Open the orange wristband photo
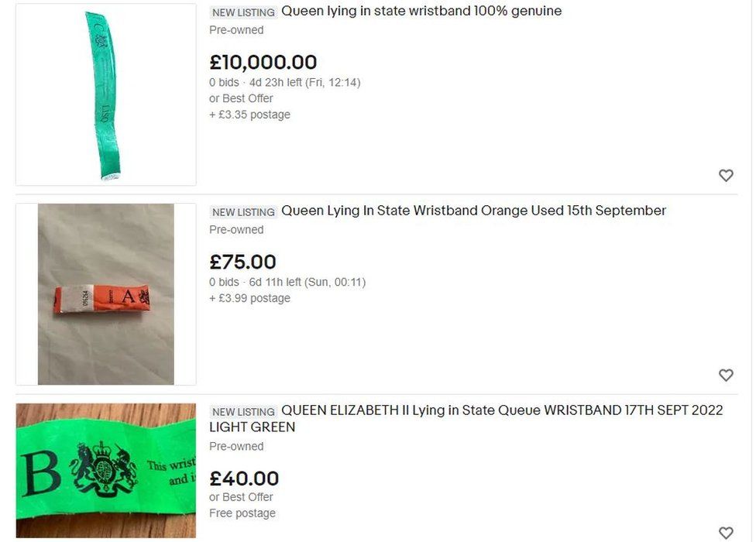756x542 pixels. point(106,294)
